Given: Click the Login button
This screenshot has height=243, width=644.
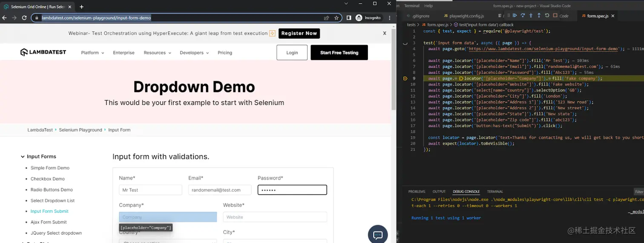Looking at the screenshot, I should point(292,52).
